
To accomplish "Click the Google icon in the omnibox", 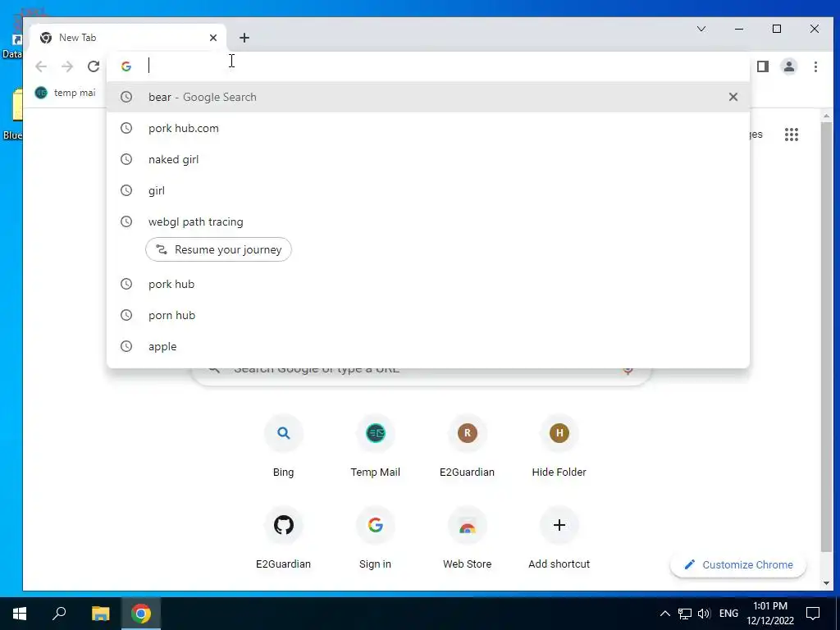I will (126, 66).
